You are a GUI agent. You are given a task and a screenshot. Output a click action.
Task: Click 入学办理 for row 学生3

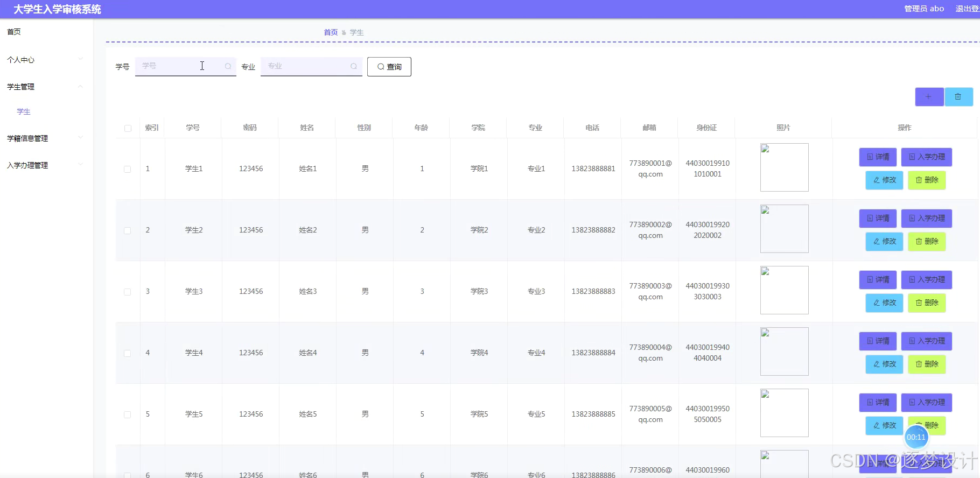click(927, 280)
